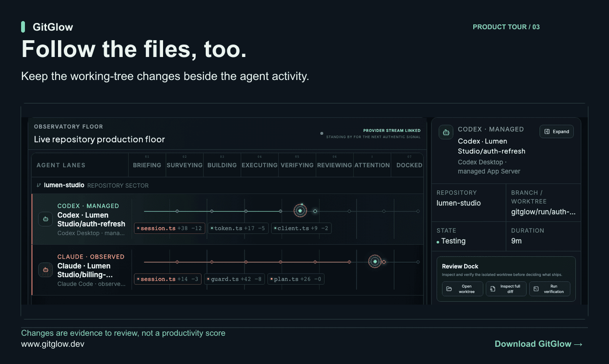
Task: Select the Codex · Lumen Studio/auth-refresh lane title
Action: 91,219
